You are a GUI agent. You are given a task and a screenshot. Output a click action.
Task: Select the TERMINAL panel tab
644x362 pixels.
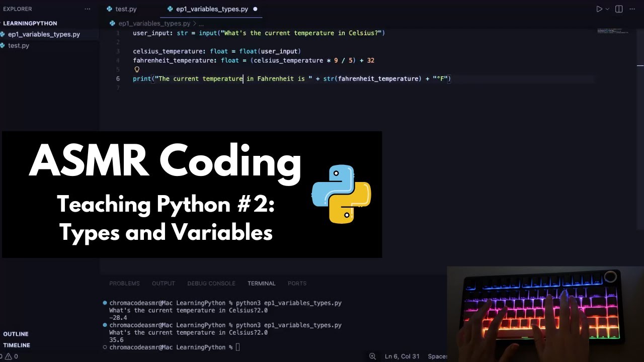[262, 284]
